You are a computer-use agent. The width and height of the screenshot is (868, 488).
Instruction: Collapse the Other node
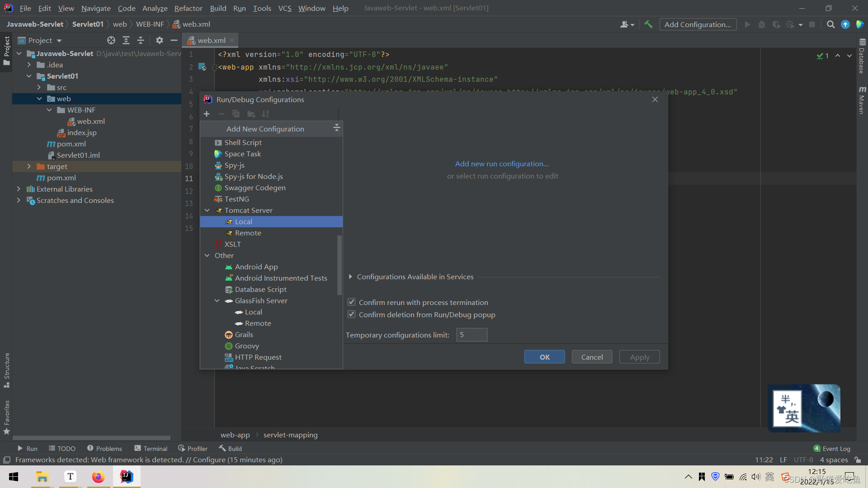click(x=207, y=255)
